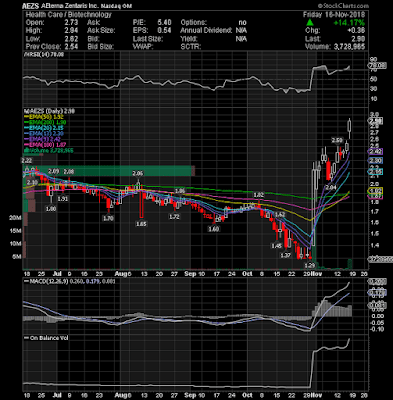Click the purple EMA(5) legend line marker
The image size is (393, 400).
coord(25,139)
